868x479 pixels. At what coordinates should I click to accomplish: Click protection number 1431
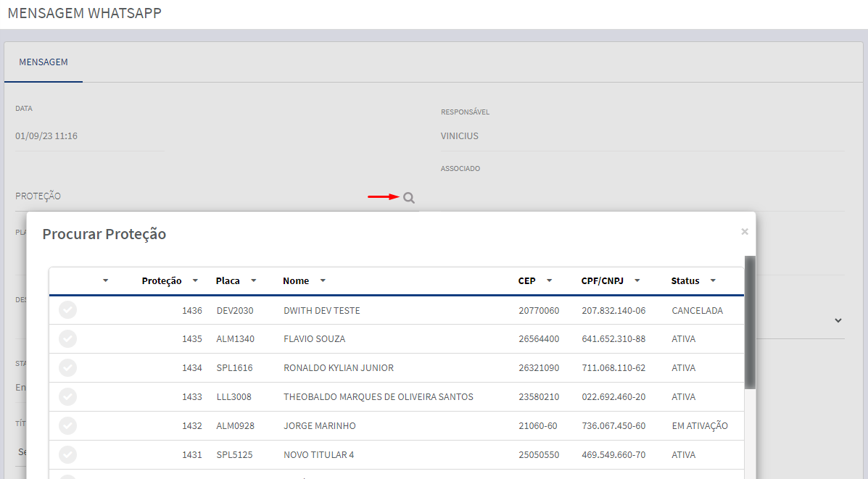[191, 454]
